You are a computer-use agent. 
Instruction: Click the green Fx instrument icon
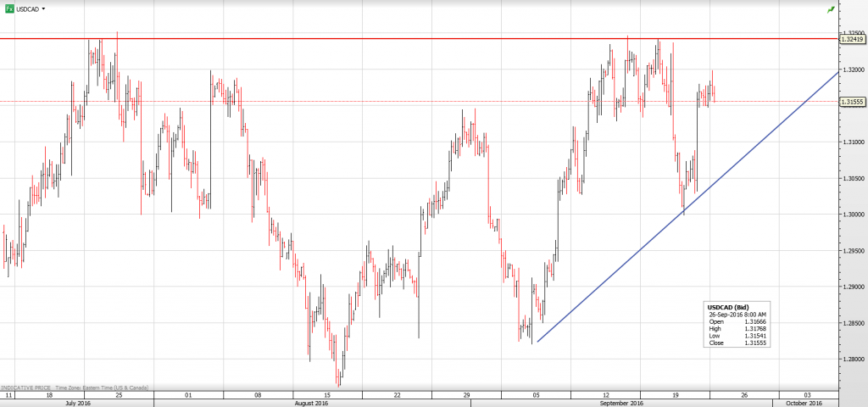pyautogui.click(x=8, y=8)
